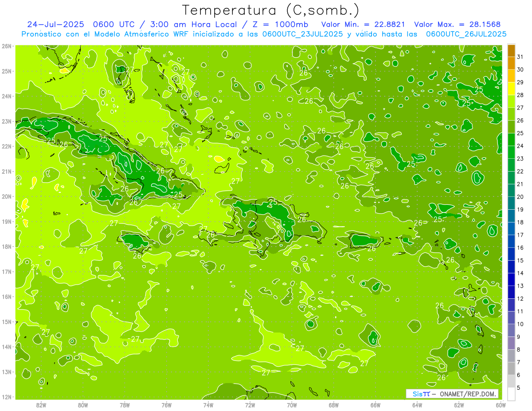This screenshot has height=411, width=532.
Task: Click the initialization time '0600UTC_23JUL2025'
Action: pyautogui.click(x=302, y=34)
